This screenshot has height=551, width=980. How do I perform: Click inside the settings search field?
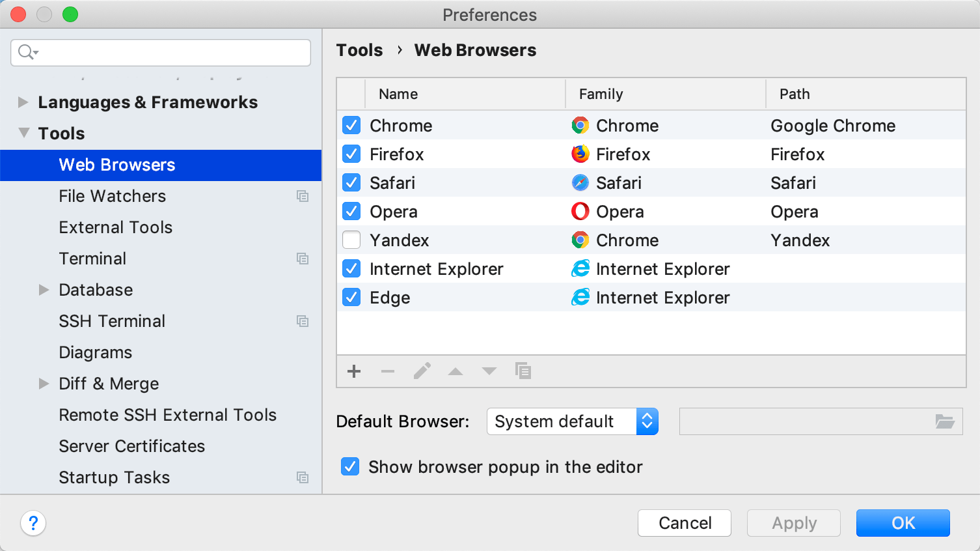(160, 53)
